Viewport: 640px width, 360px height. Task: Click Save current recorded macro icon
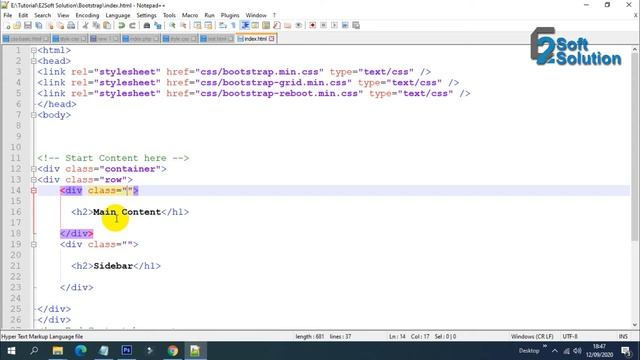(x=356, y=25)
